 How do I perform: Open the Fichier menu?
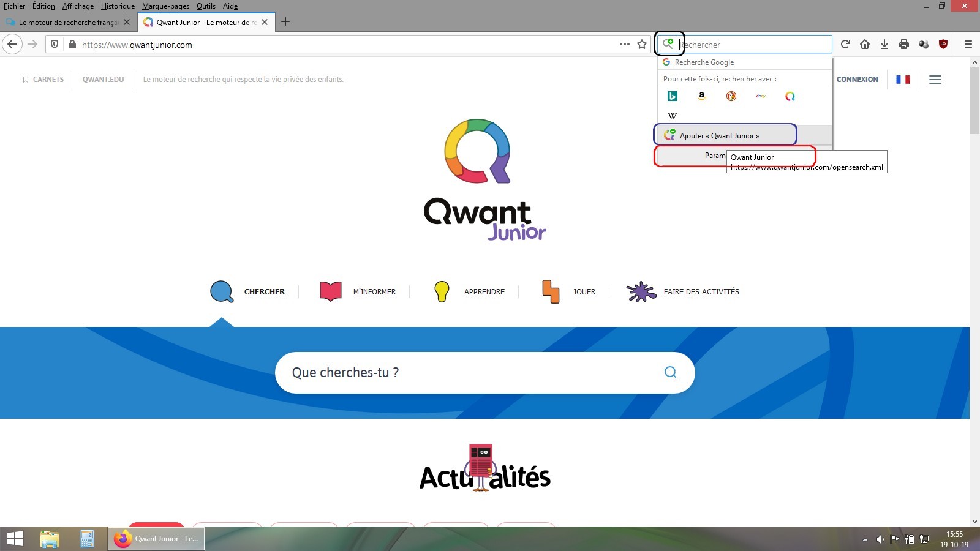tap(15, 6)
